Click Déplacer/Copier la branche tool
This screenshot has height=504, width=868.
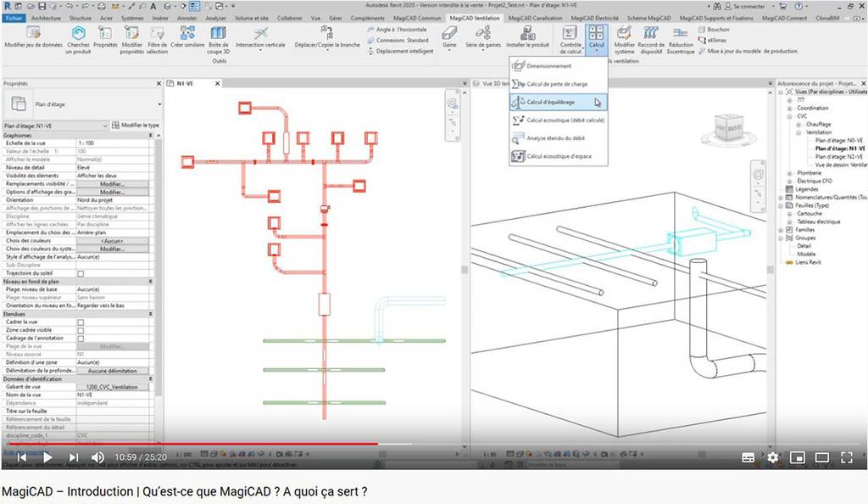(x=327, y=38)
